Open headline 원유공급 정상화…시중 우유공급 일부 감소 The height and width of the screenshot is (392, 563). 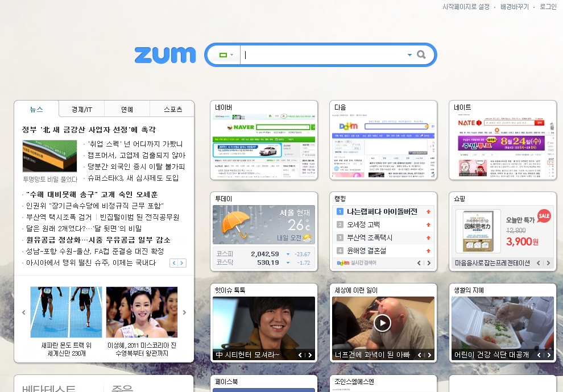[x=98, y=240]
